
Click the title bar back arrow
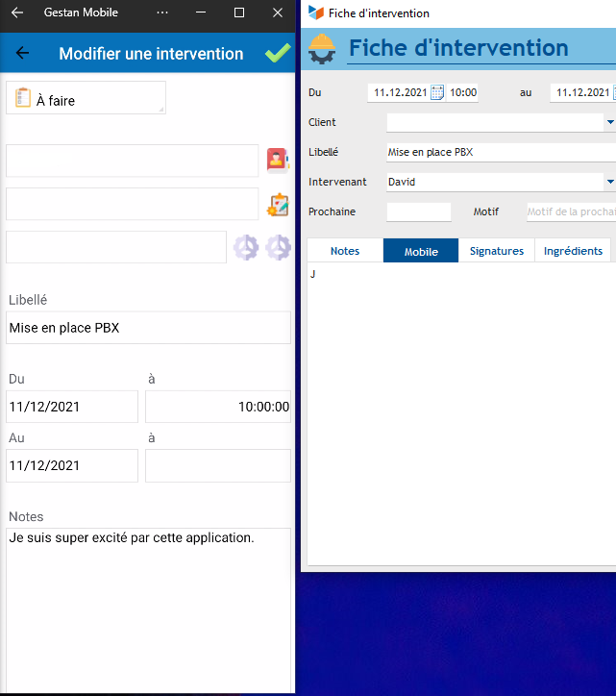[x=16, y=12]
